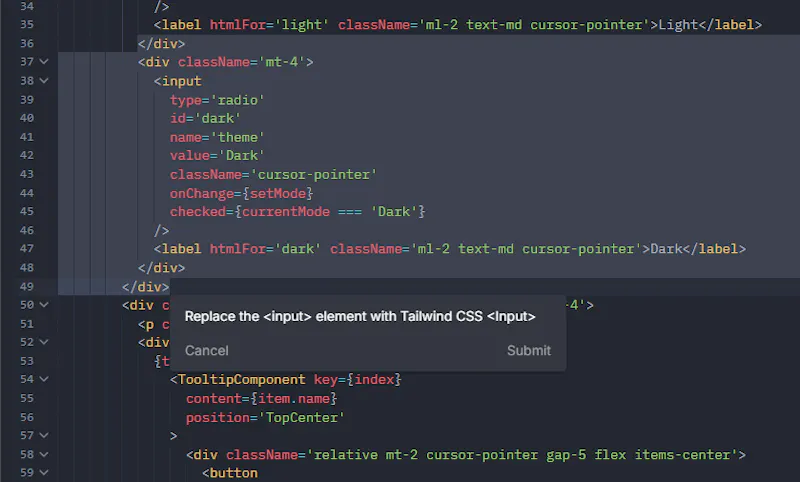The width and height of the screenshot is (800, 482).
Task: Click the content={item.name} attribute
Action: coord(261,398)
